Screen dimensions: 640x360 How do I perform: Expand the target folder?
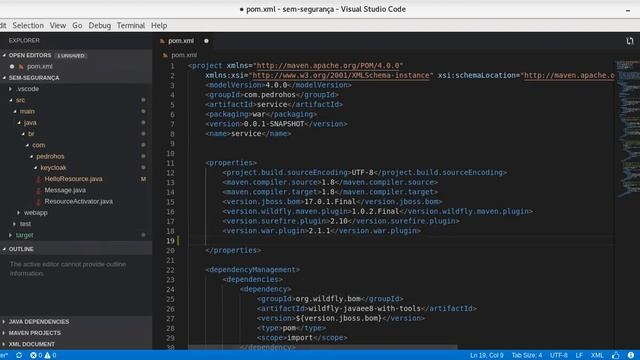point(11,235)
